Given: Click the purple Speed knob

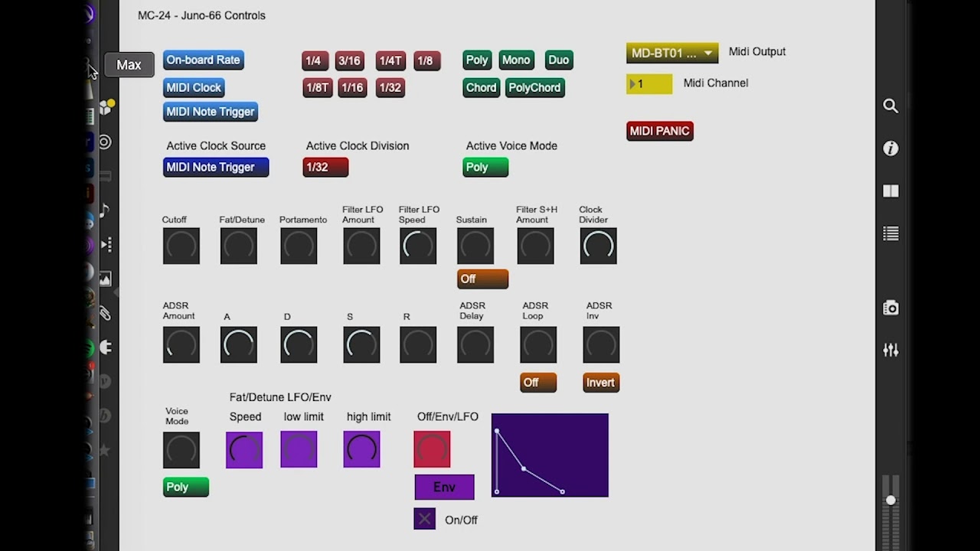Looking at the screenshot, I should (244, 449).
